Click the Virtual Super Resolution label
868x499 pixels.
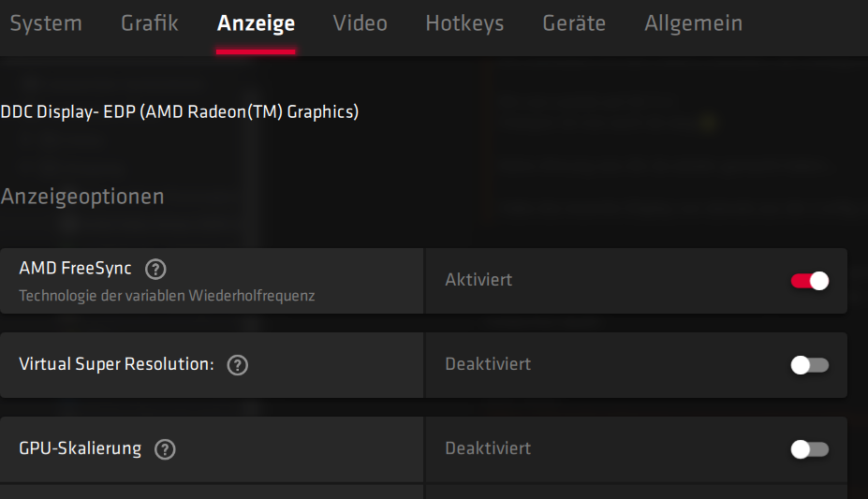(116, 364)
